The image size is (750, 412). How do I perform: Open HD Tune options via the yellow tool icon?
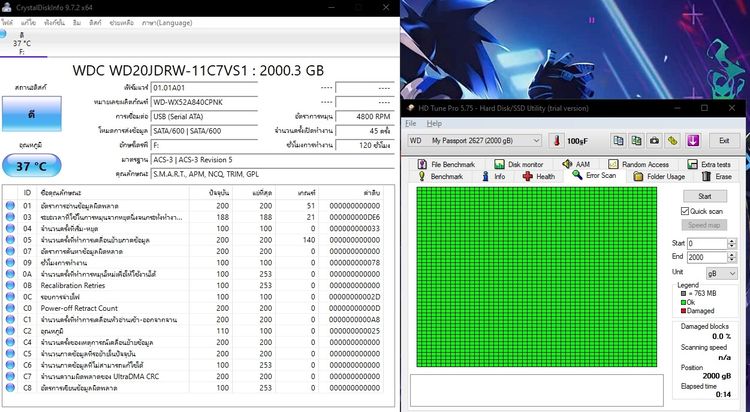[673, 141]
